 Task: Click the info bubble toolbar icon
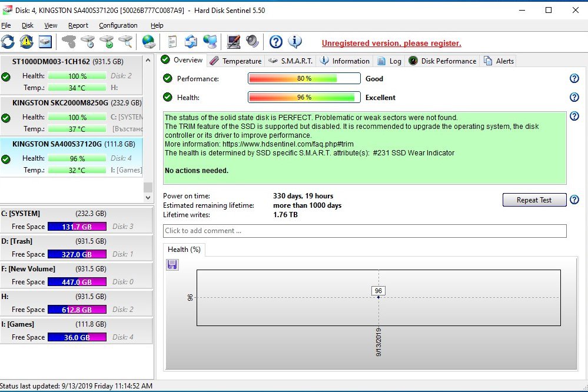(295, 42)
